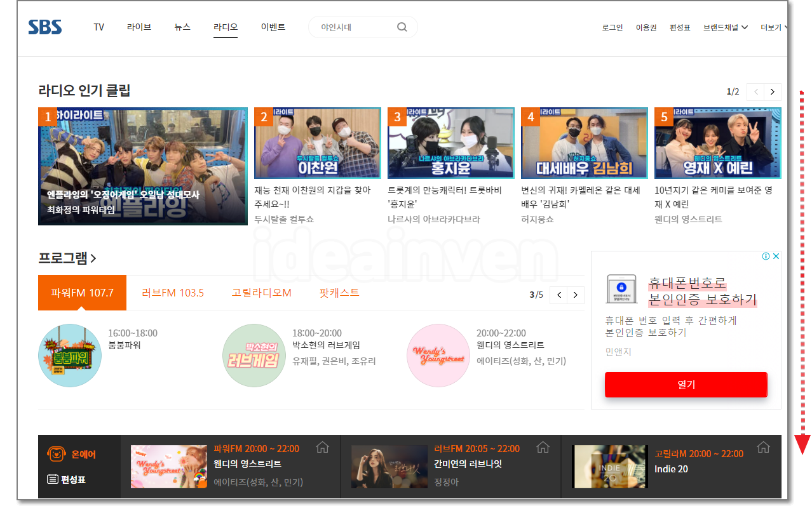Screen dimensions: 812x506
Task: Click the 로그인 link
Action: [612, 27]
